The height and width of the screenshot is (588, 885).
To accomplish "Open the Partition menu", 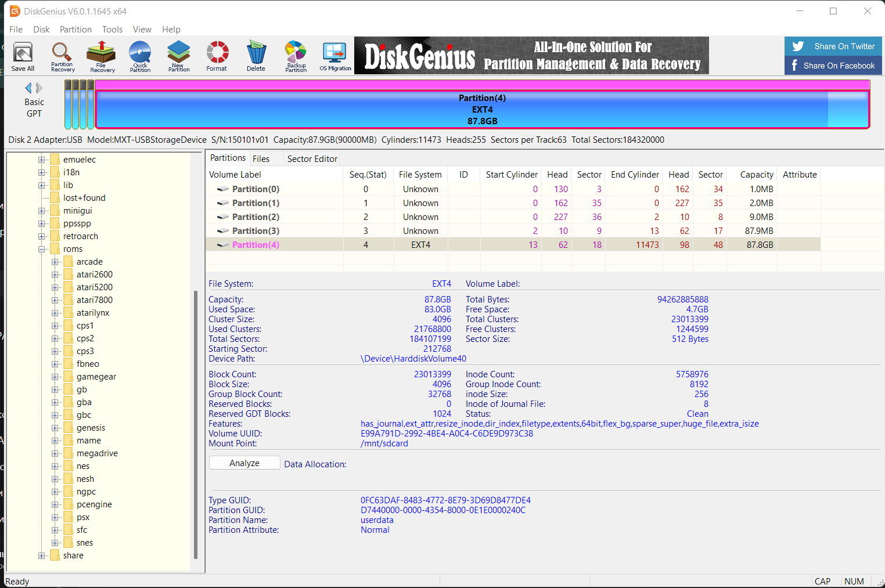I will point(75,30).
